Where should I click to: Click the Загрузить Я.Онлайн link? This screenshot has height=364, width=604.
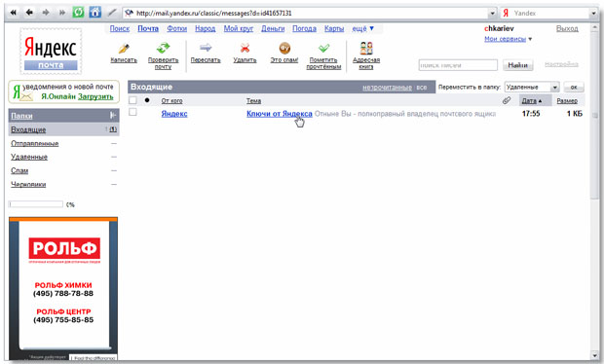(x=95, y=96)
